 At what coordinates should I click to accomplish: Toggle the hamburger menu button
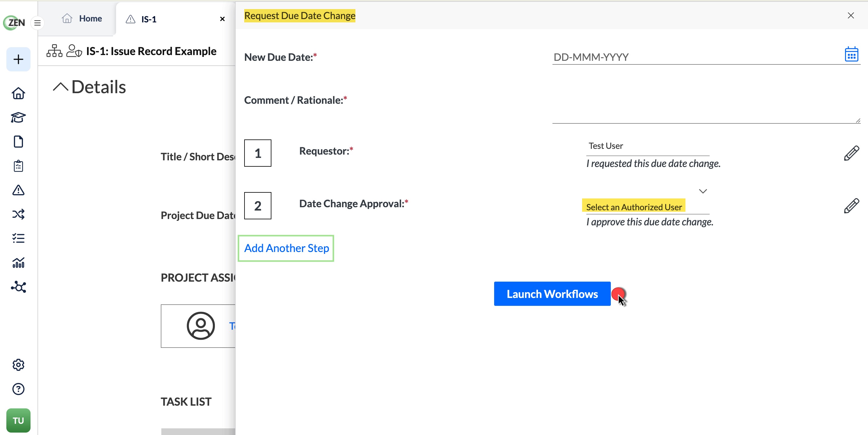tap(37, 23)
